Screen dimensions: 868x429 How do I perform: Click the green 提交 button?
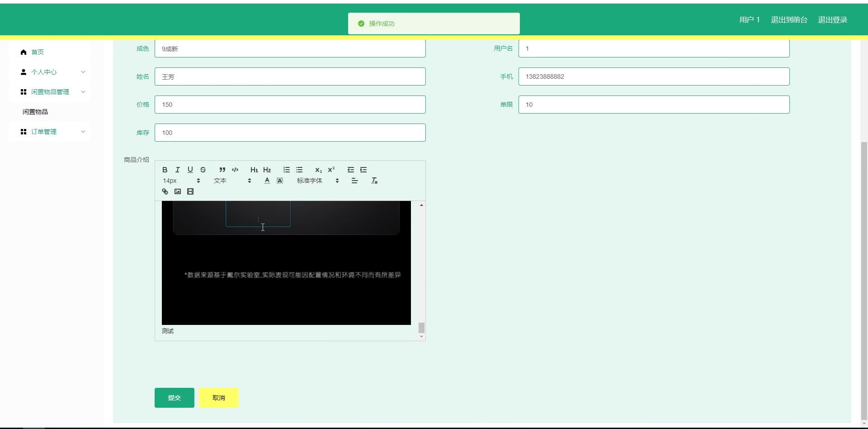pos(174,398)
